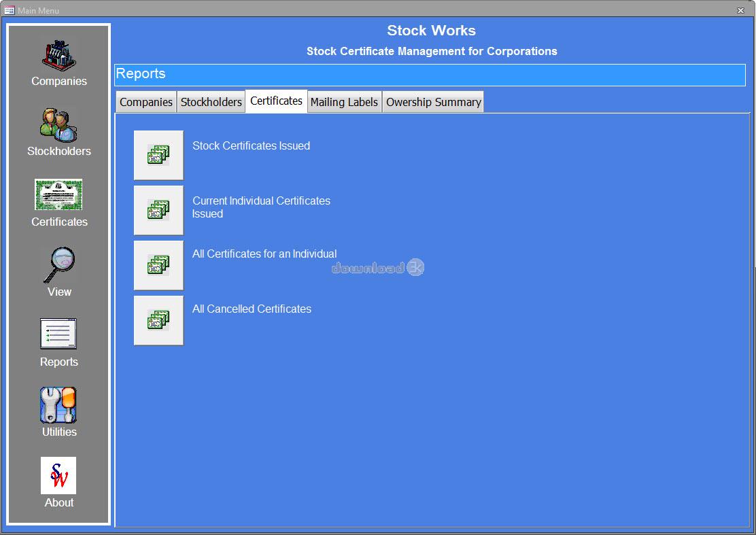This screenshot has height=535, width=756.
Task: Open the View magnifying glass icon
Action: (59, 265)
